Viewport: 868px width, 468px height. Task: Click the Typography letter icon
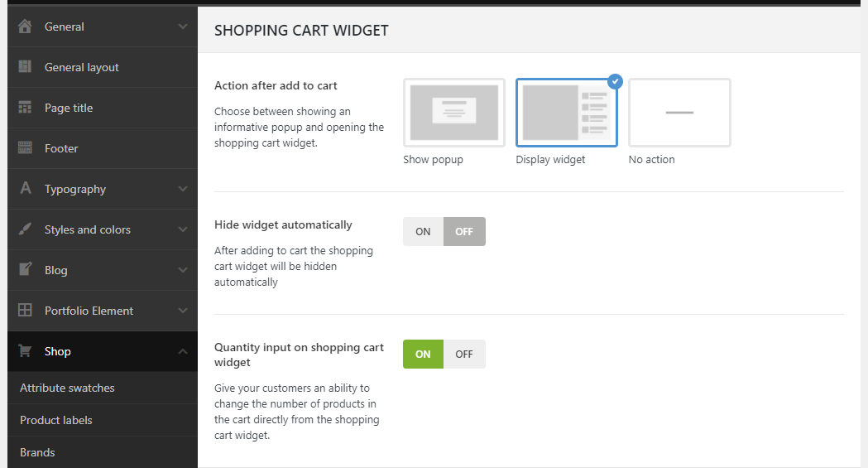[25, 189]
